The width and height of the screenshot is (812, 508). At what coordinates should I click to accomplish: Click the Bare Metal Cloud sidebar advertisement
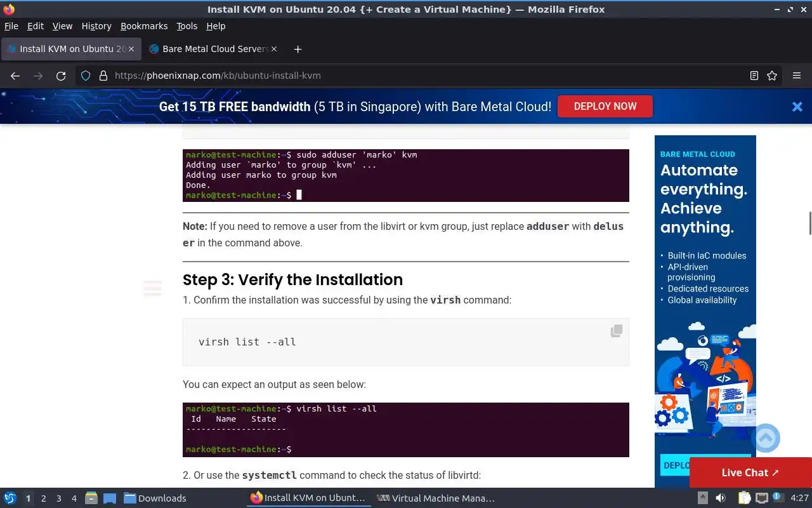click(705, 311)
